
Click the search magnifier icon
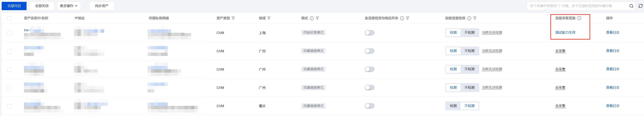631,6
